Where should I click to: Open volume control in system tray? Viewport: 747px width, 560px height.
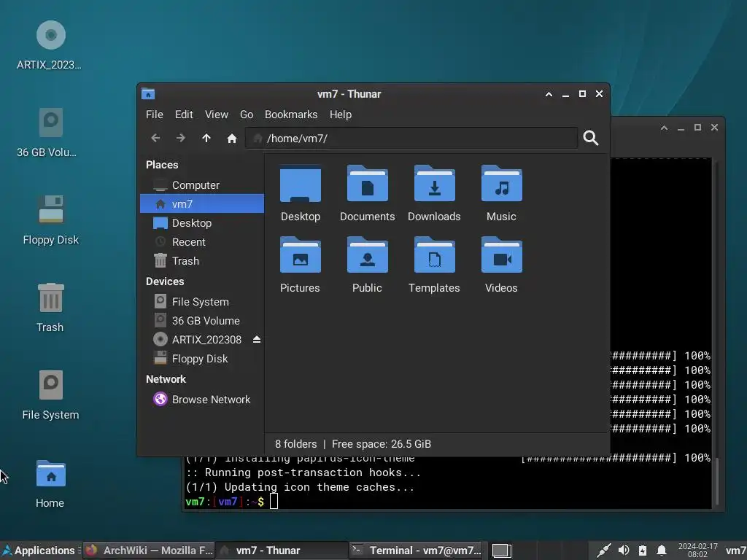click(x=623, y=551)
